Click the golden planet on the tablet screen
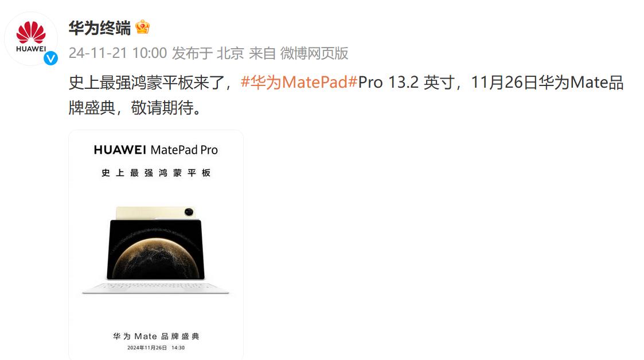 point(157,259)
